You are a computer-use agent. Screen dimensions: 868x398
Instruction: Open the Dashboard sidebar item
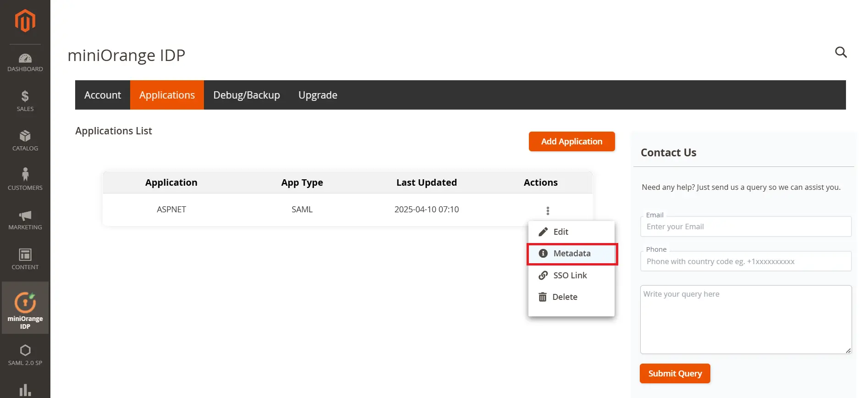[25, 63]
